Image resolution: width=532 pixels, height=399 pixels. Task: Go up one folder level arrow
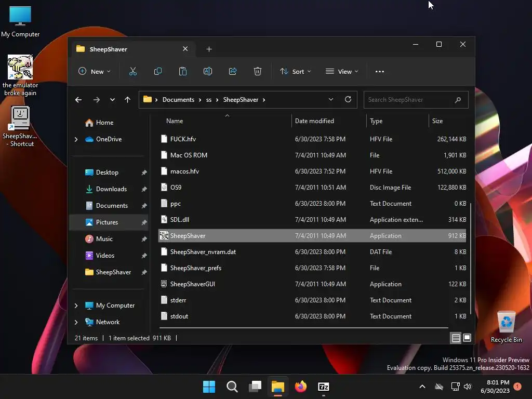tap(127, 100)
